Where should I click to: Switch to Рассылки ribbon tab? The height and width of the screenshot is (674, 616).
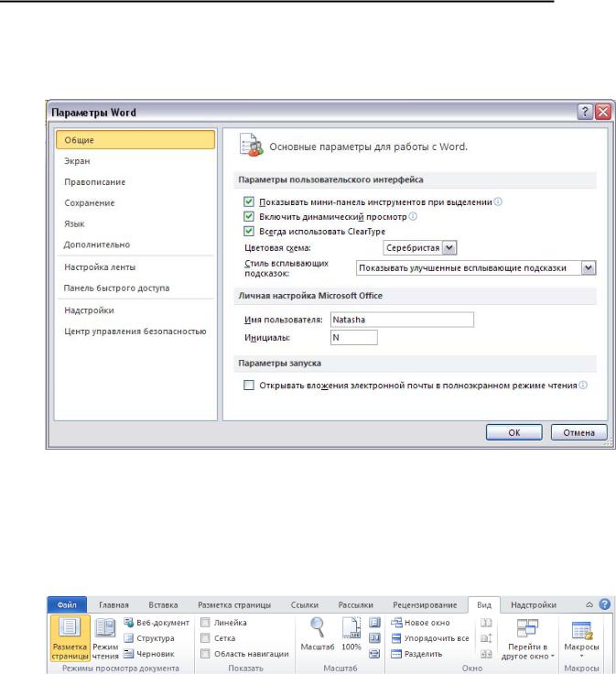coord(356,604)
